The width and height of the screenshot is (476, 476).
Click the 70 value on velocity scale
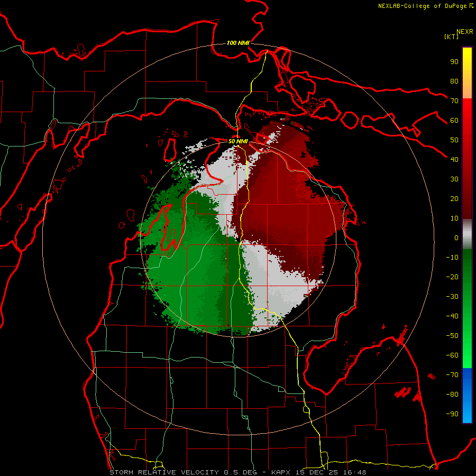[x=454, y=101]
